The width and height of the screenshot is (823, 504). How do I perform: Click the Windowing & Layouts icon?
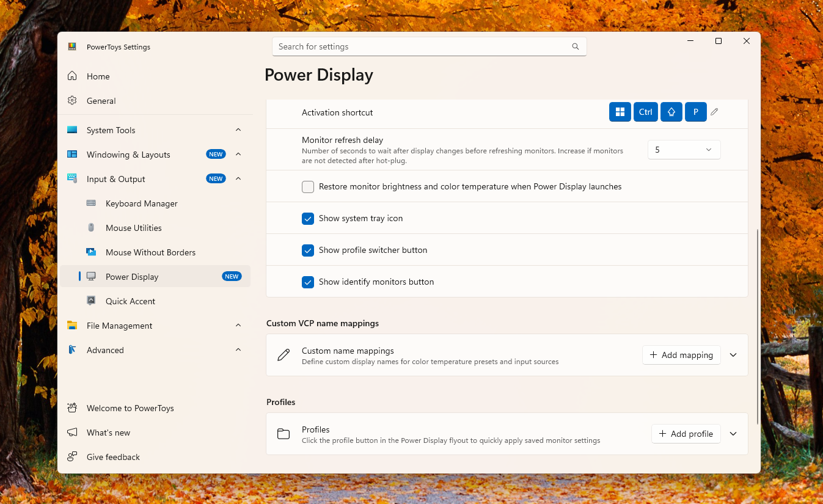pos(72,155)
